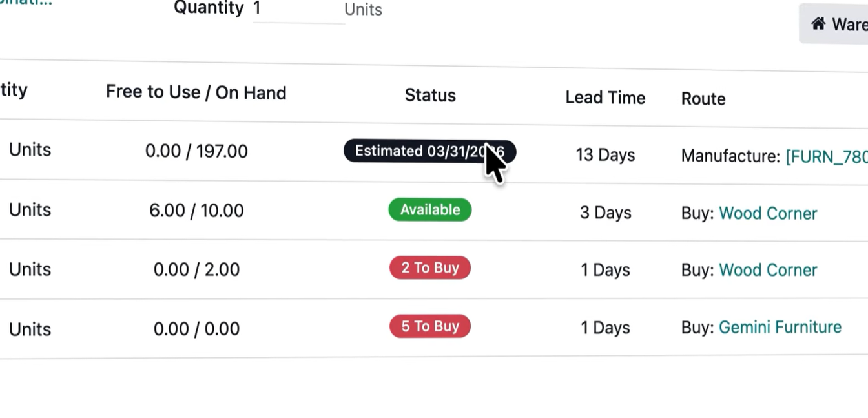Image resolution: width=868 pixels, height=418 pixels.
Task: Click the Status column header
Action: [x=430, y=96]
